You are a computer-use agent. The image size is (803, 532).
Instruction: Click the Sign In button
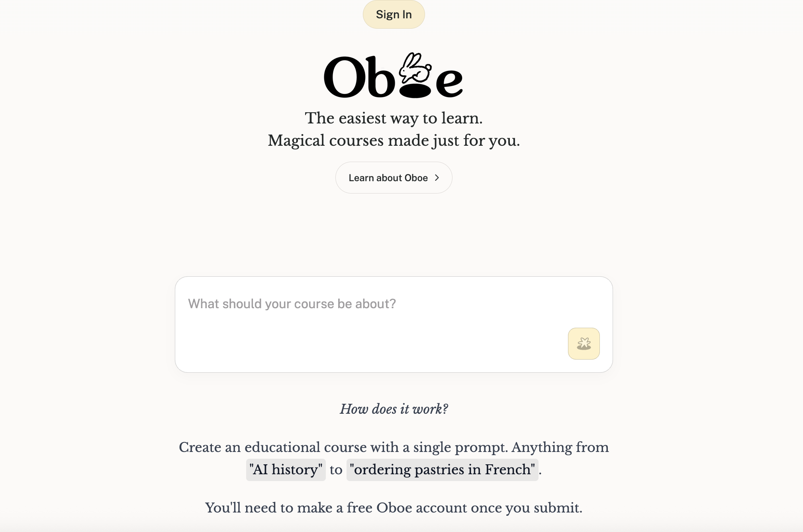[394, 14]
